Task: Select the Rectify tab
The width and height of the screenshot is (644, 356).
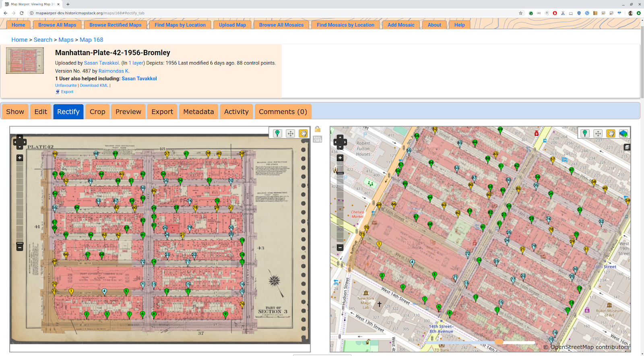Action: 68,112
